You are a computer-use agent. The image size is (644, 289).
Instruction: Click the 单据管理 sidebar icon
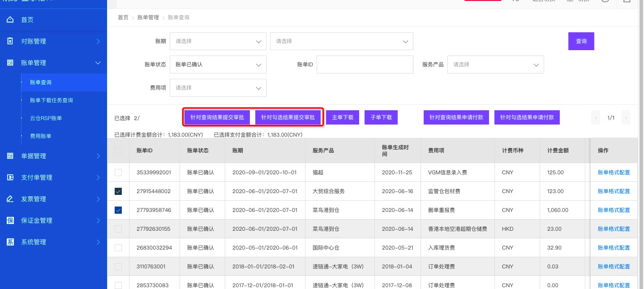click(x=10, y=156)
